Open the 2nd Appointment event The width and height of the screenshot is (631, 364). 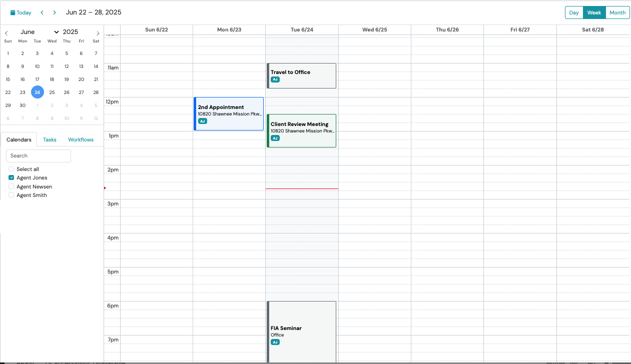pos(229,113)
